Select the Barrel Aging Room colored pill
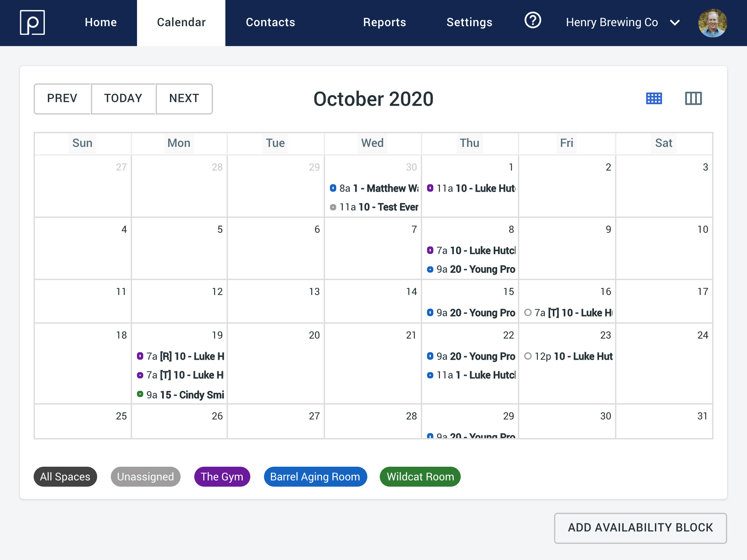 315,476
